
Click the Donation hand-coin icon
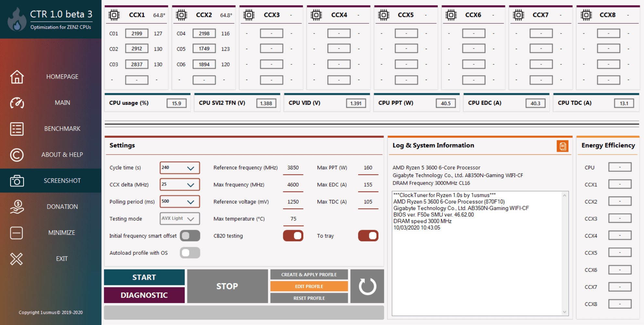point(17,207)
